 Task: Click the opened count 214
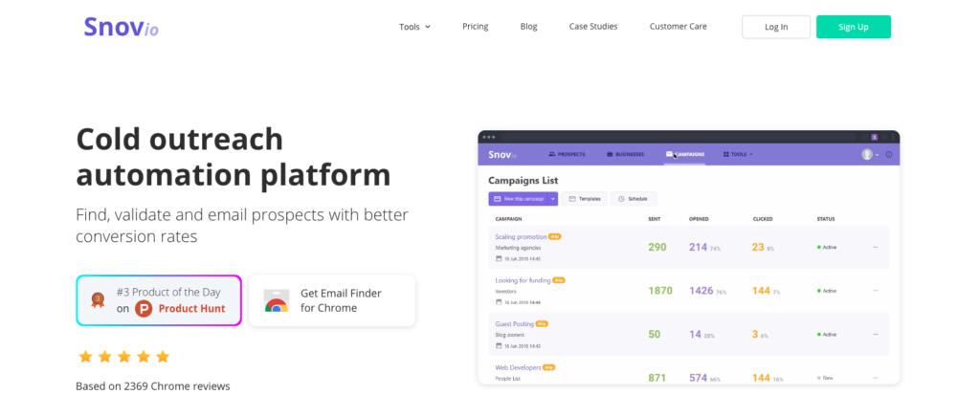pyautogui.click(x=698, y=247)
